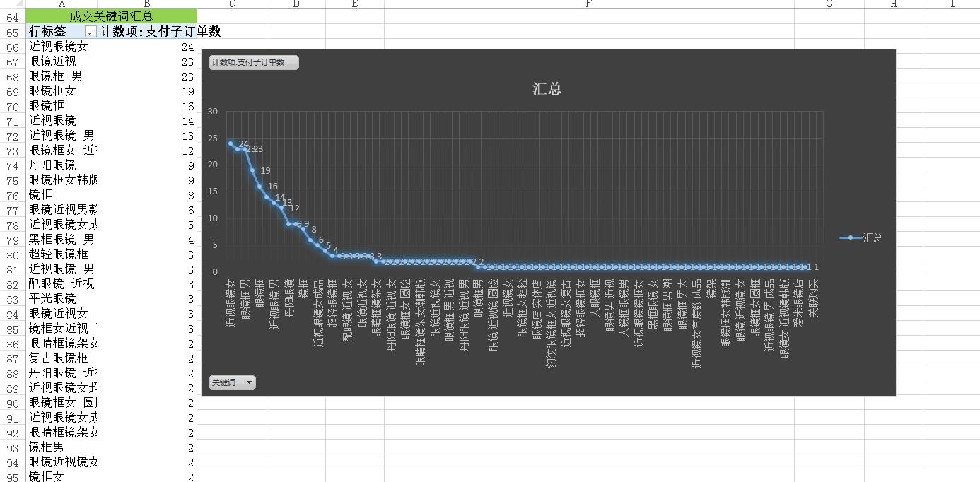The height and width of the screenshot is (482, 980).
Task: Select row header 95
Action: pos(12,477)
